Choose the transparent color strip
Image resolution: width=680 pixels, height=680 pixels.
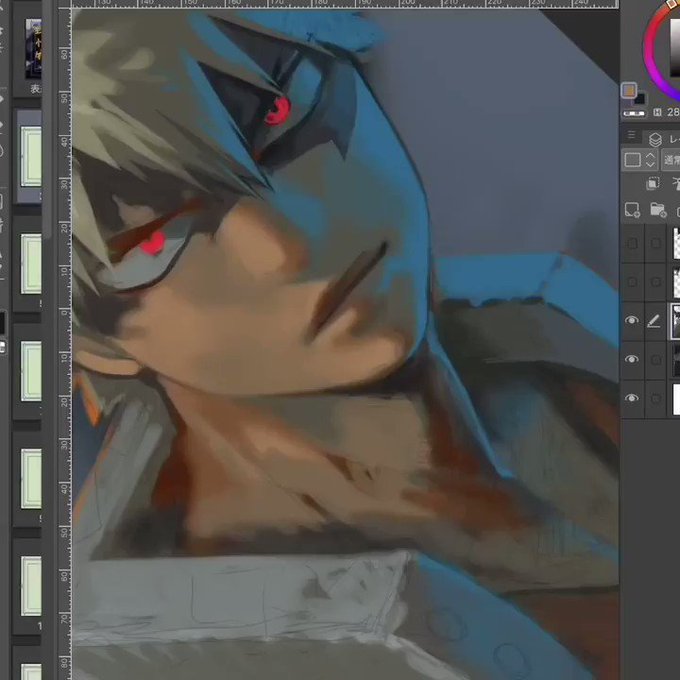(634, 114)
